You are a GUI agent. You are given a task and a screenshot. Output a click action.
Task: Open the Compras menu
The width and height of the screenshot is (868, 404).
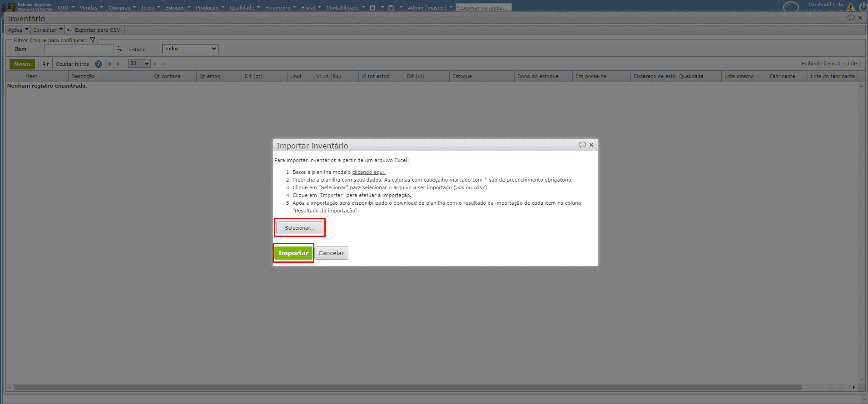click(122, 8)
